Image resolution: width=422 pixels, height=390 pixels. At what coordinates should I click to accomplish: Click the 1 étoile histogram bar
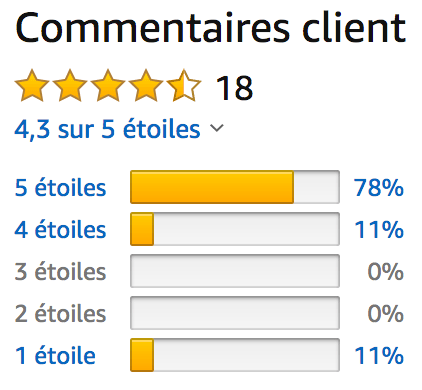[x=235, y=355]
